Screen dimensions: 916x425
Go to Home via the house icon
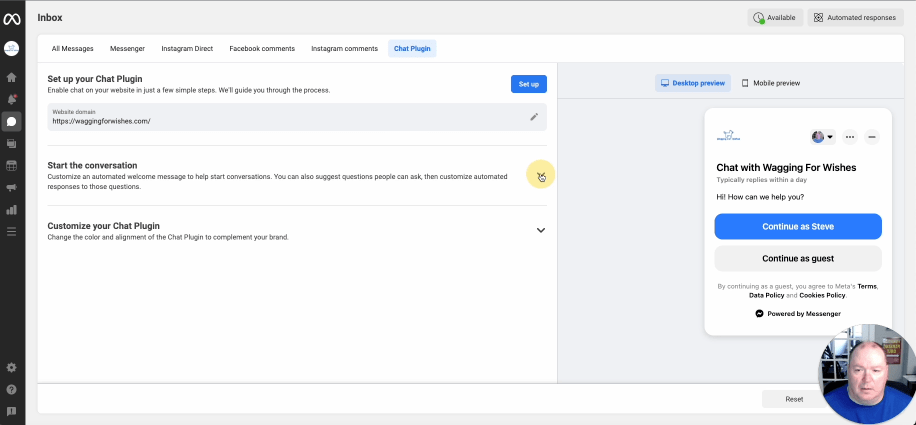point(12,78)
